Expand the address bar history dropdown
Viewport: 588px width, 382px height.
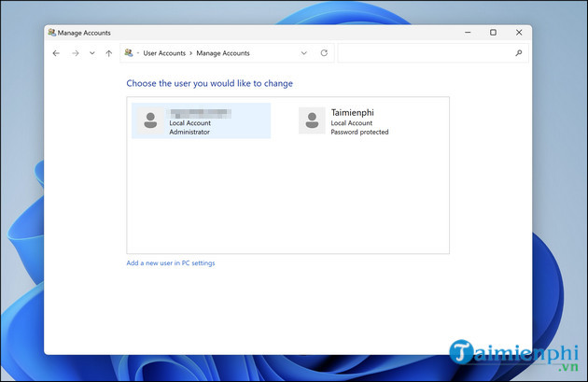[304, 53]
